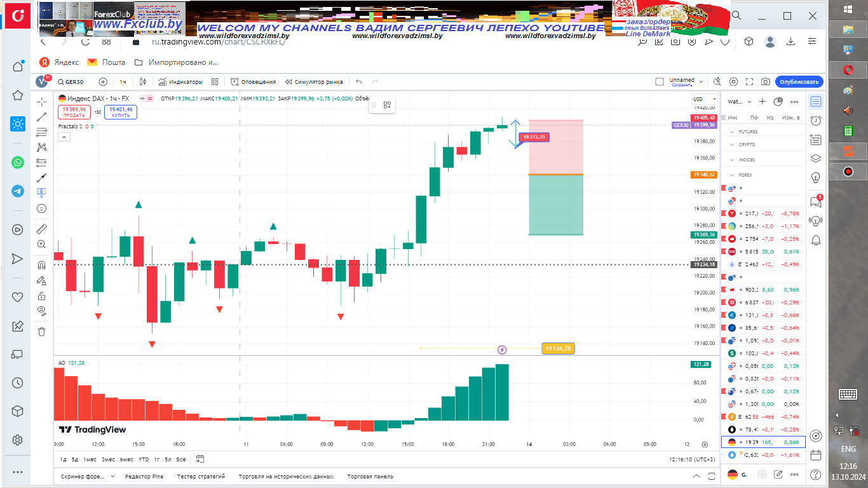Viewport: 868px width, 488px height.
Task: Open the Торговля на исторических данных tab
Action: (286, 476)
